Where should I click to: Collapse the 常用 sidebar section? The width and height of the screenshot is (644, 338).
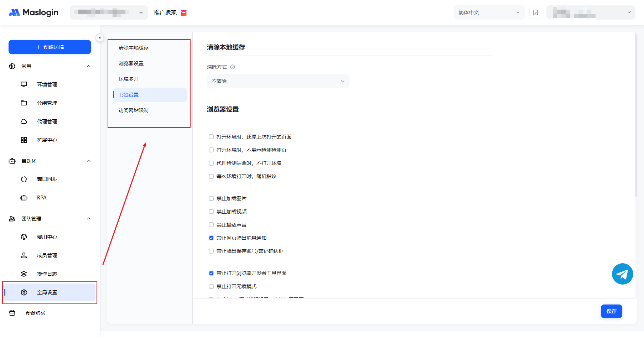click(89, 66)
